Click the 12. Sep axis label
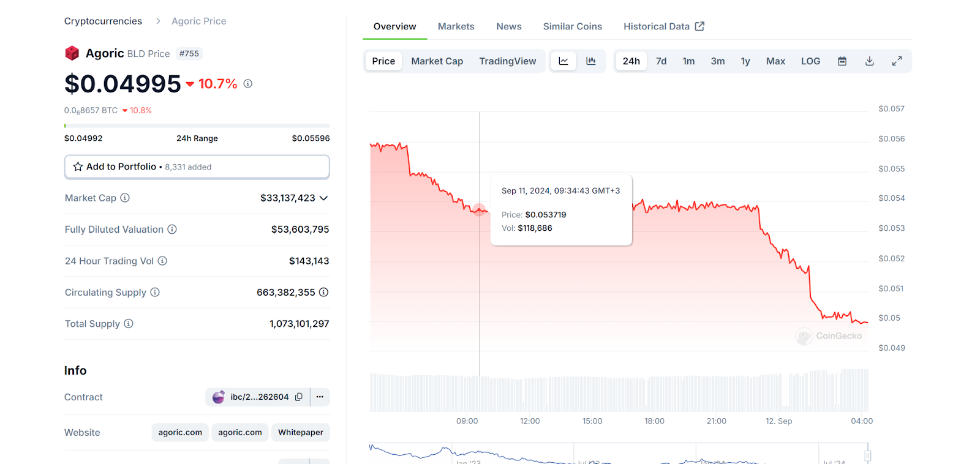 pyautogui.click(x=779, y=421)
